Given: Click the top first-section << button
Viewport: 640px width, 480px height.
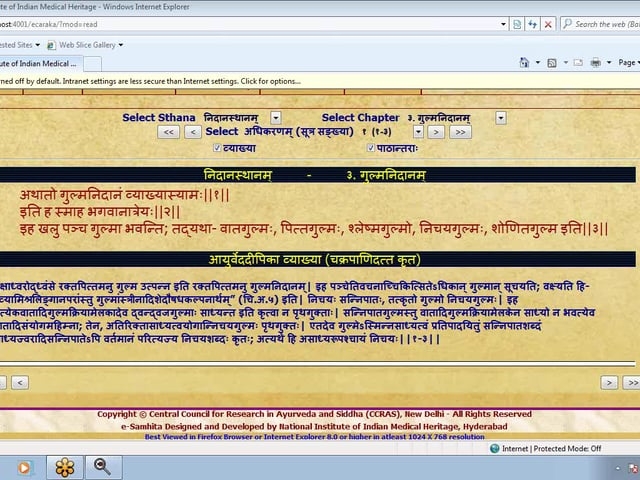Looking at the screenshot, I should [x=169, y=132].
